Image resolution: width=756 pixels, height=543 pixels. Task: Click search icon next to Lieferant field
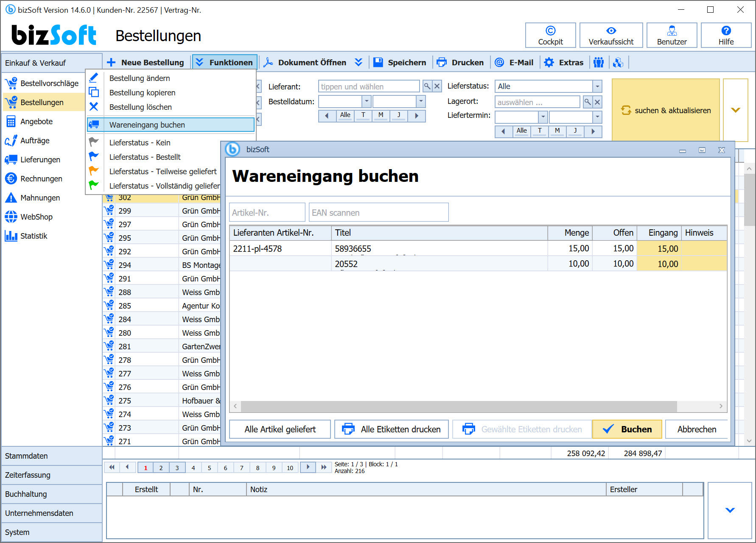coord(427,86)
